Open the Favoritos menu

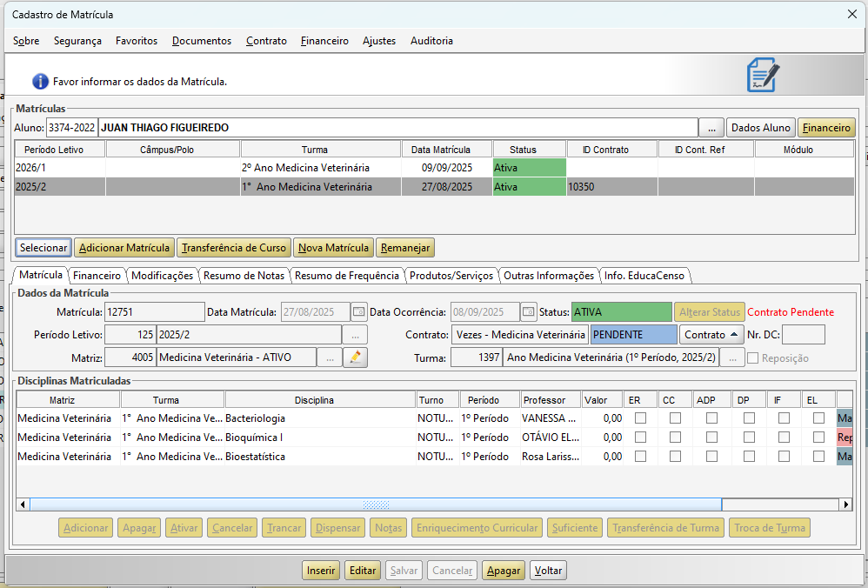[x=137, y=40]
